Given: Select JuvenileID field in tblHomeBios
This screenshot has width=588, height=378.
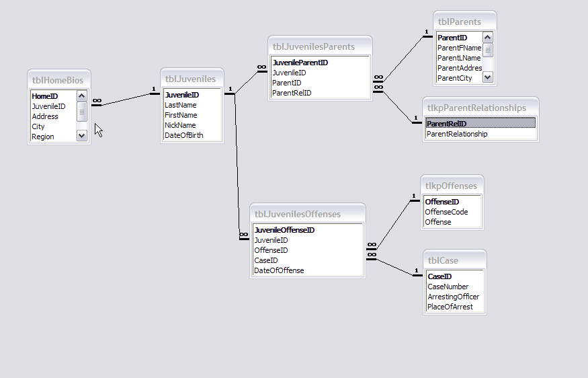Looking at the screenshot, I should click(54, 106).
